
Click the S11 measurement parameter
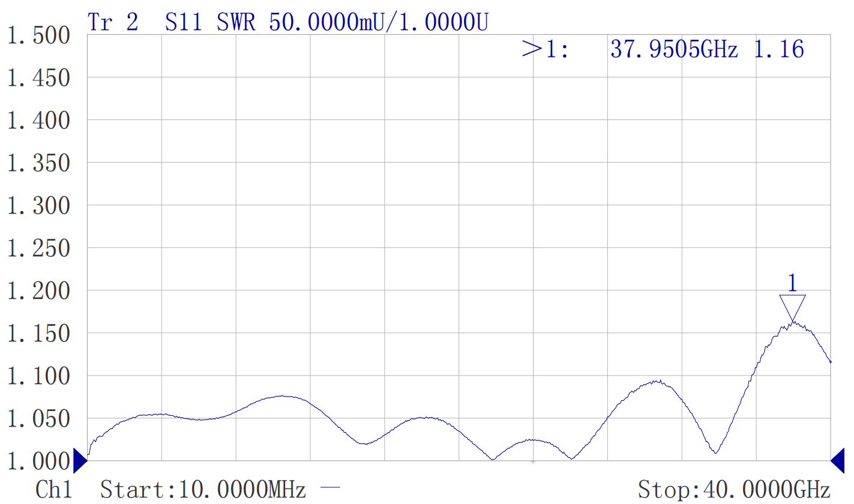(184, 22)
